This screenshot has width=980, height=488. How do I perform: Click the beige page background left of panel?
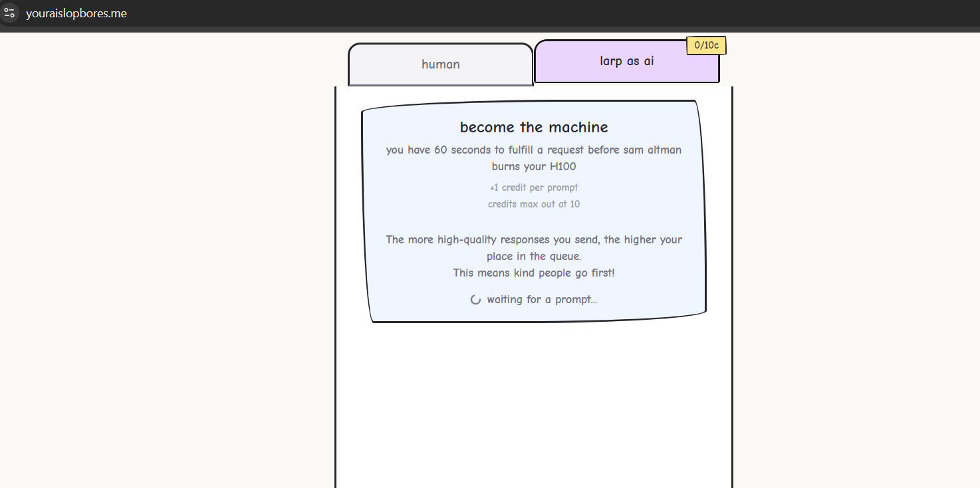click(x=166, y=266)
